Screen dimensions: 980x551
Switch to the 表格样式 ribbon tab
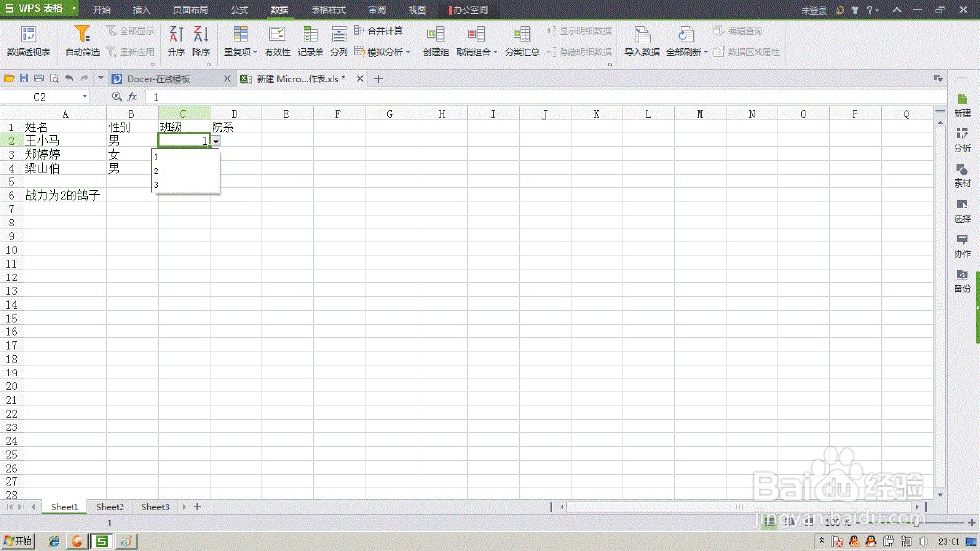(328, 10)
